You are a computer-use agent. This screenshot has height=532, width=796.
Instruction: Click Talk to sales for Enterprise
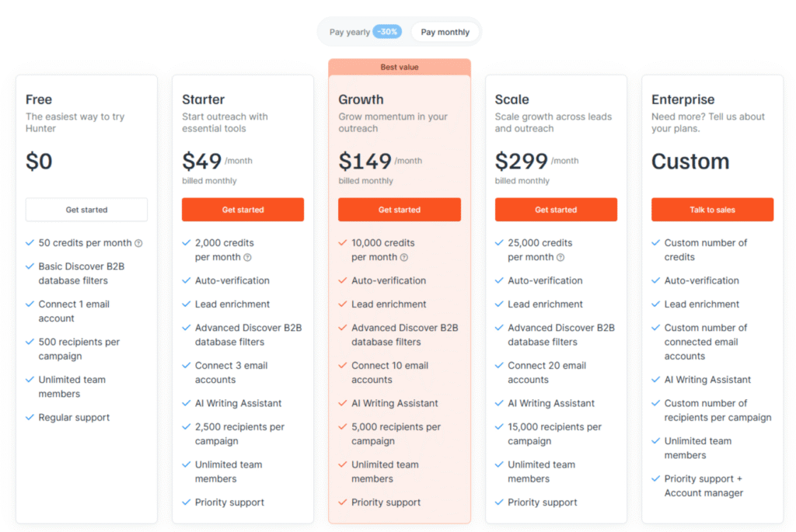point(711,209)
